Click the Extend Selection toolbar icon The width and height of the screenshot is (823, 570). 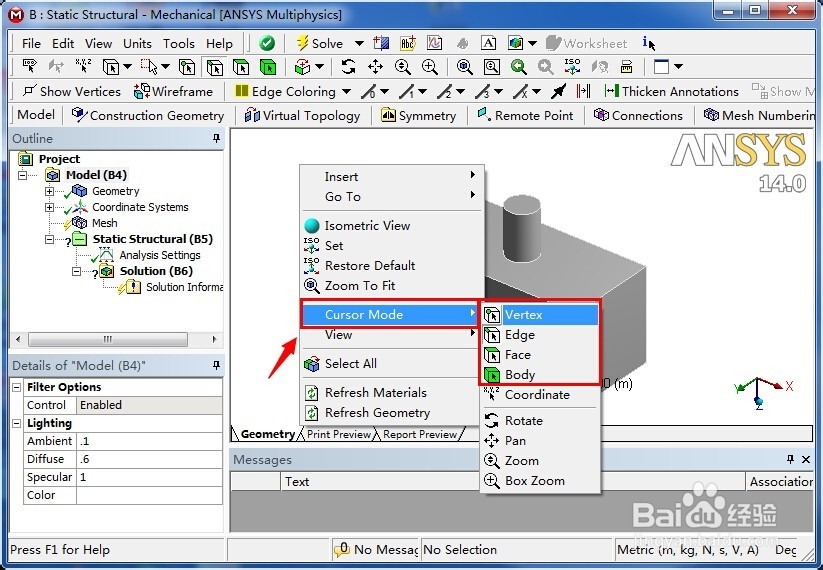point(300,67)
